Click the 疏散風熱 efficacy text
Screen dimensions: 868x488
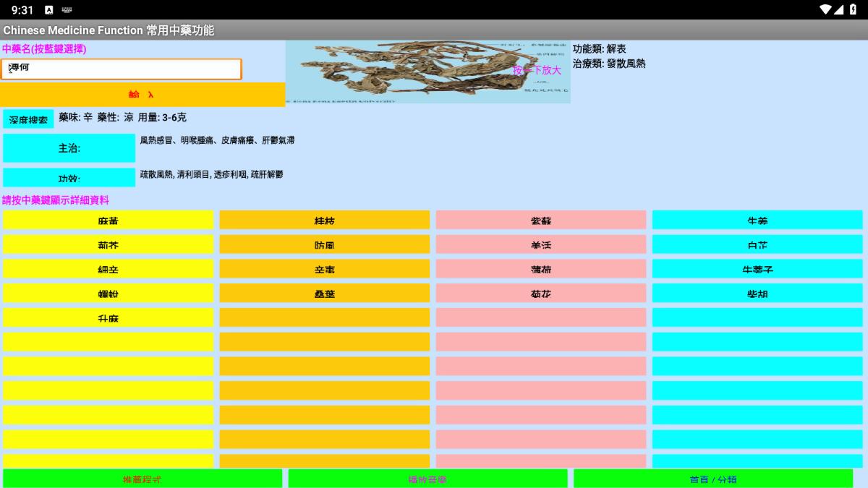(211, 174)
